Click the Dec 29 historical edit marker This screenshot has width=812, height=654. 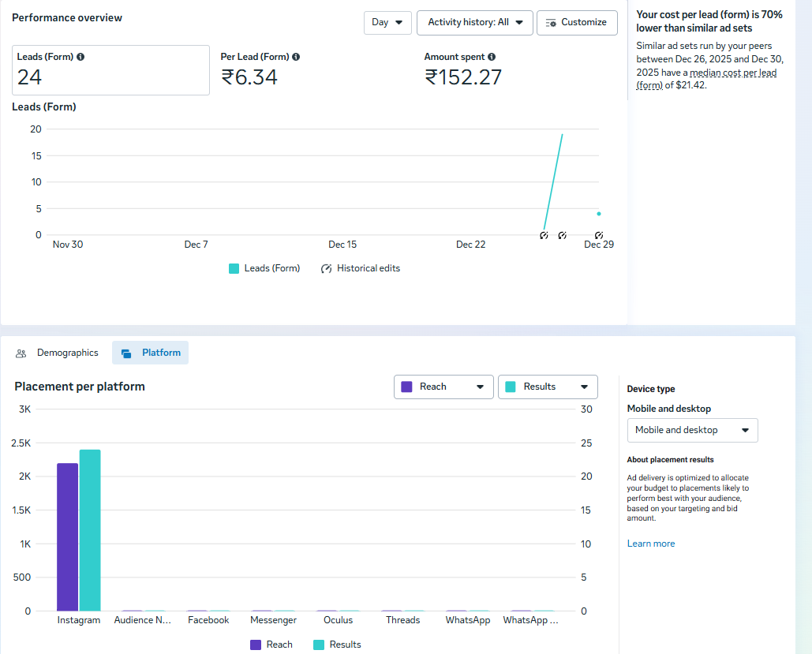pyautogui.click(x=599, y=236)
